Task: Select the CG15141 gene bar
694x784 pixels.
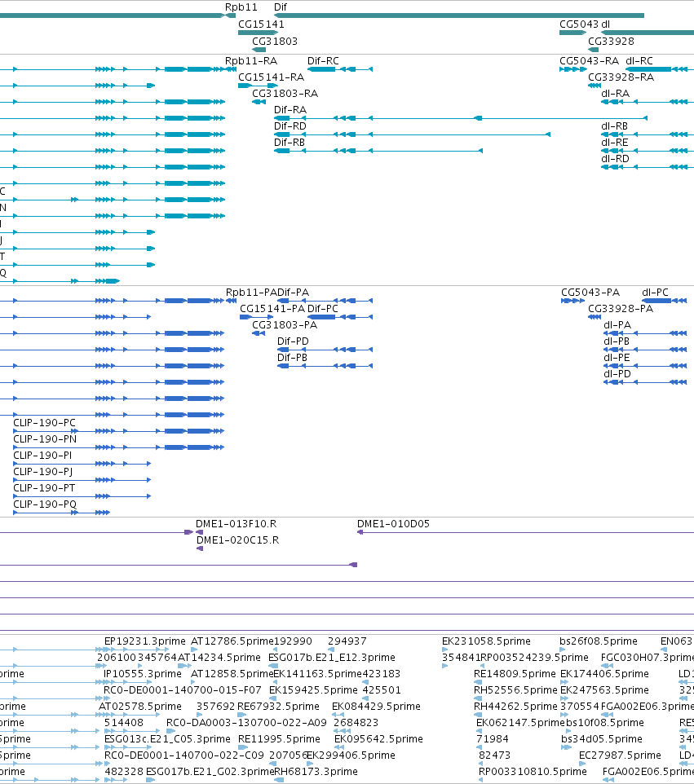Action: point(258,33)
